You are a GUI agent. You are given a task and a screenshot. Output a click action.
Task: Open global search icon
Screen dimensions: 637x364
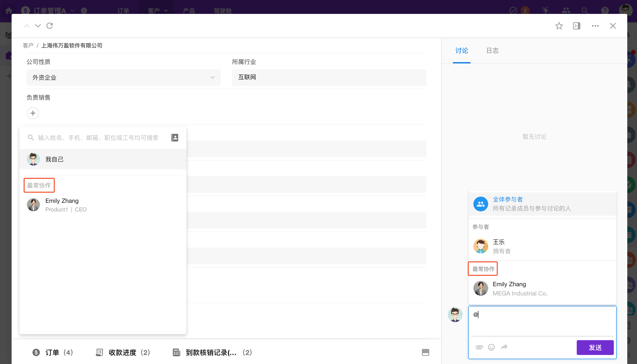click(585, 10)
